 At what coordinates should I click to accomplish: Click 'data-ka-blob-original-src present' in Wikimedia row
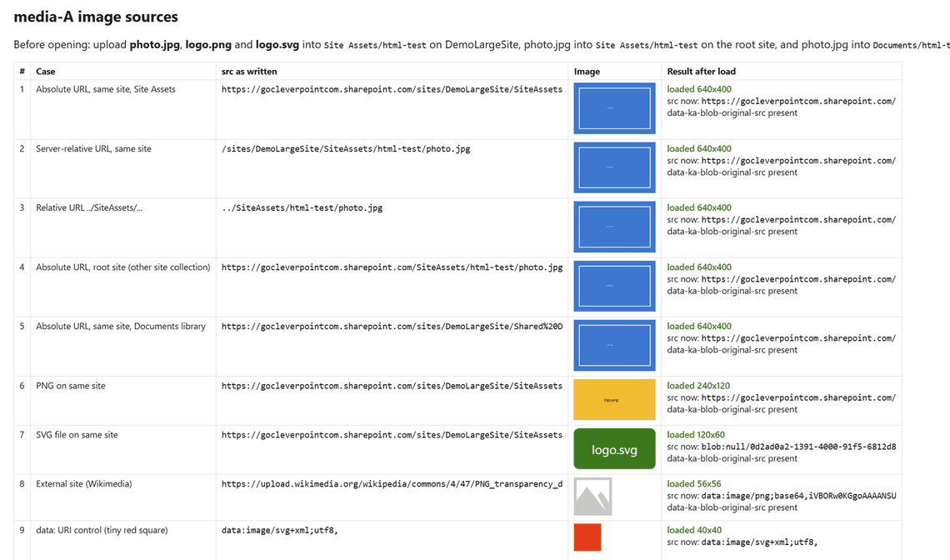732,507
